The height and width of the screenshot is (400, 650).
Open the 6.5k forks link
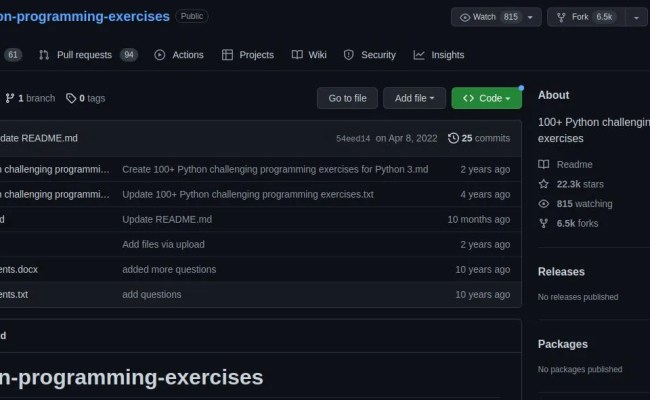(x=577, y=223)
